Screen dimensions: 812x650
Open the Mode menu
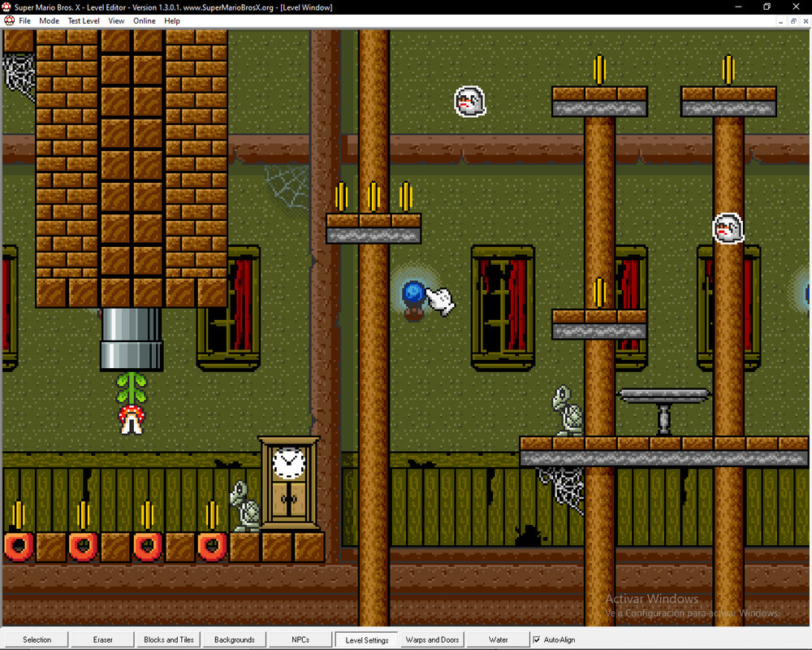pos(50,21)
